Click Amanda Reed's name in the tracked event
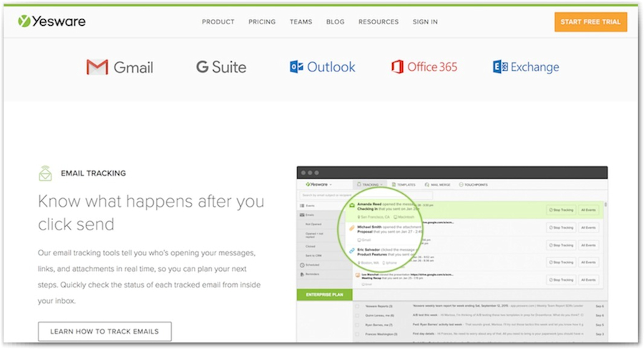This screenshot has height=349, width=644. tap(369, 204)
